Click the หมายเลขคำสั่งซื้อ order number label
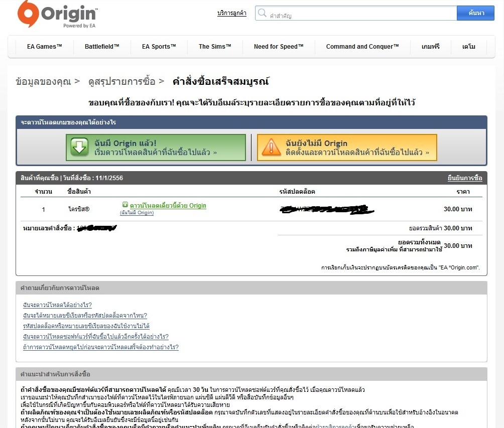 [49, 228]
